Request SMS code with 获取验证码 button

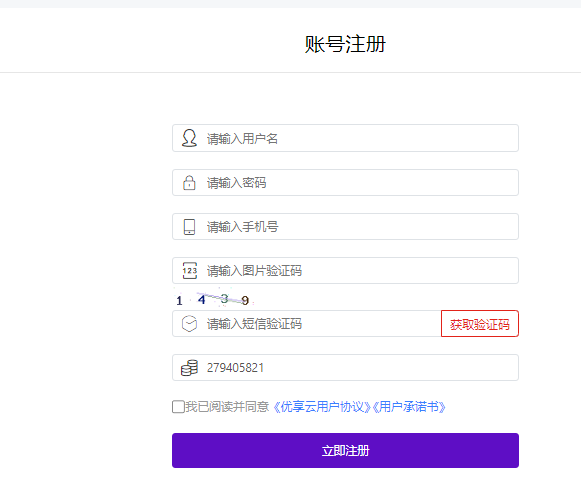480,324
